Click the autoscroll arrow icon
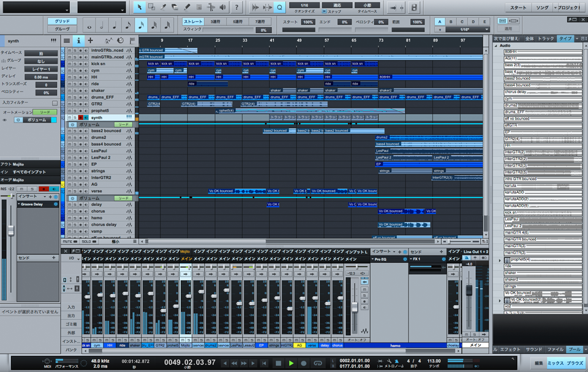The image size is (588, 372). (392, 7)
